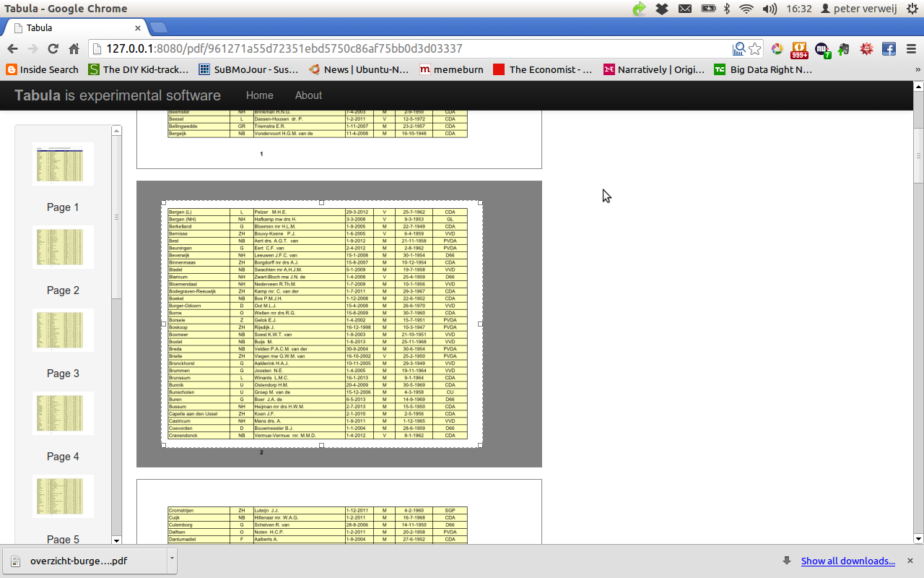The image size is (924, 578).
Task: Use the zoom search icon in the address bar
Action: 738,48
